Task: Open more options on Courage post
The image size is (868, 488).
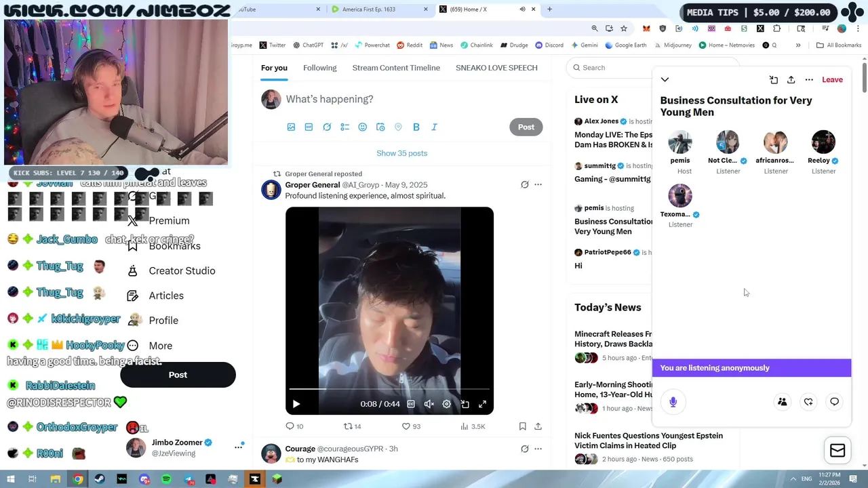Action: (538, 449)
